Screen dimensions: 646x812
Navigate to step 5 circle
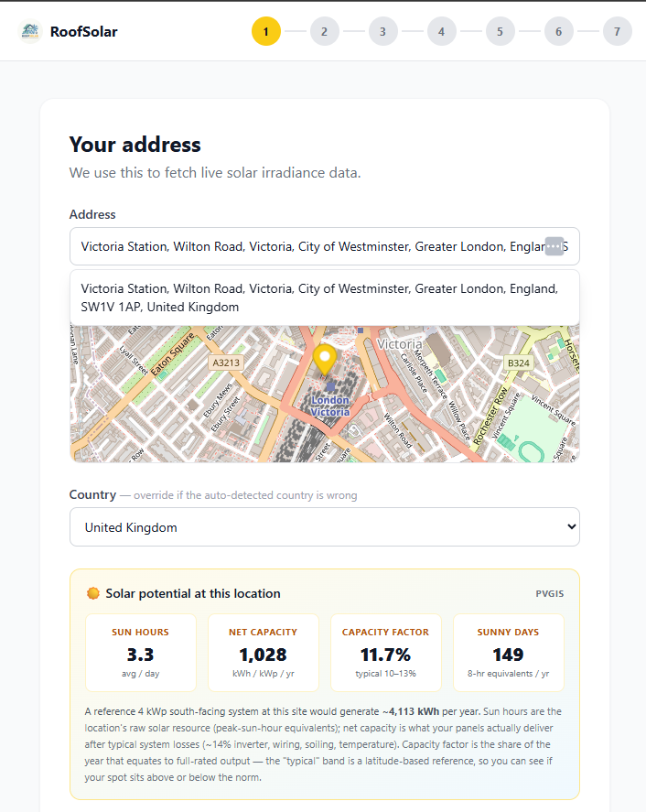pos(500,32)
